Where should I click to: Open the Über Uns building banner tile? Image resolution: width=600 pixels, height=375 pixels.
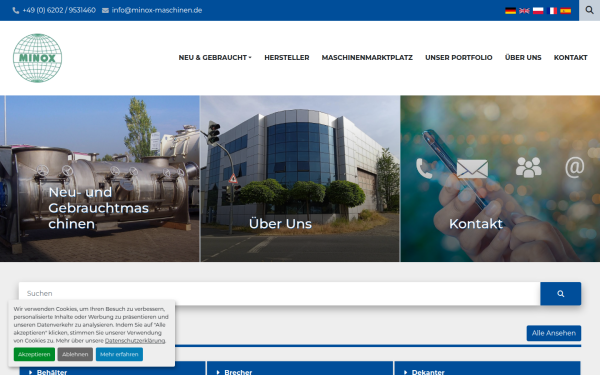(x=300, y=179)
